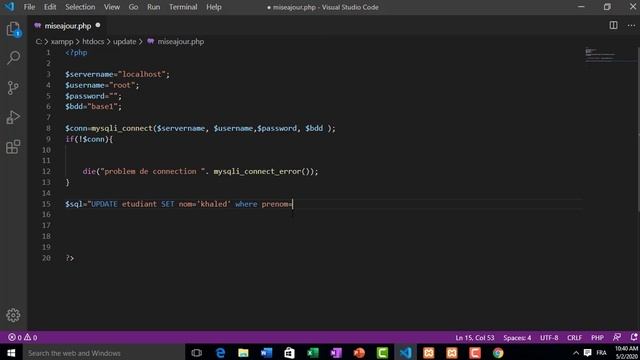
Task: Open Excel from the taskbar
Action: click(x=313, y=353)
